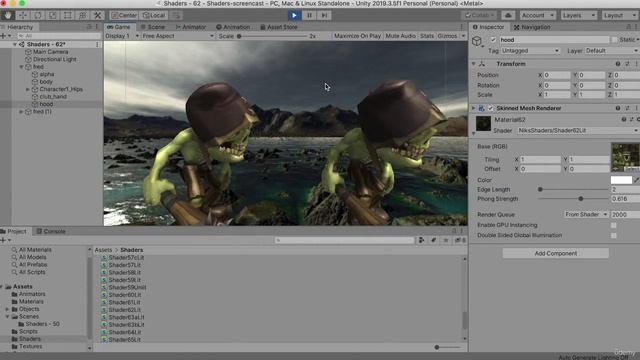
Task: Toggle Local coordinates button
Action: [154, 15]
